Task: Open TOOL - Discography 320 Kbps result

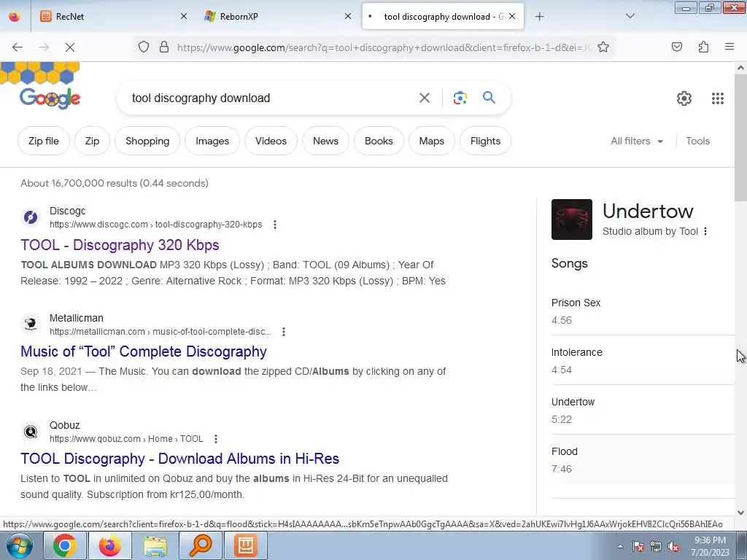Action: point(120,245)
